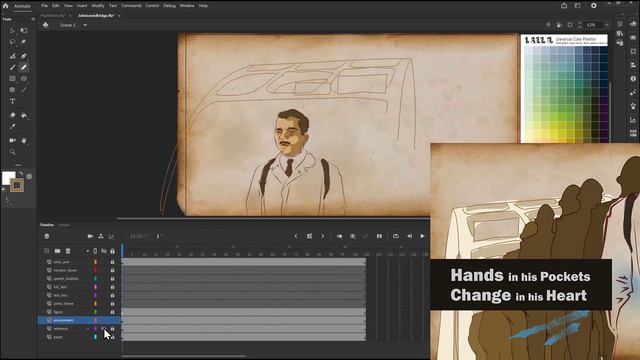The width and height of the screenshot is (640, 360).
Task: Select the Text tool
Action: pos(12,101)
